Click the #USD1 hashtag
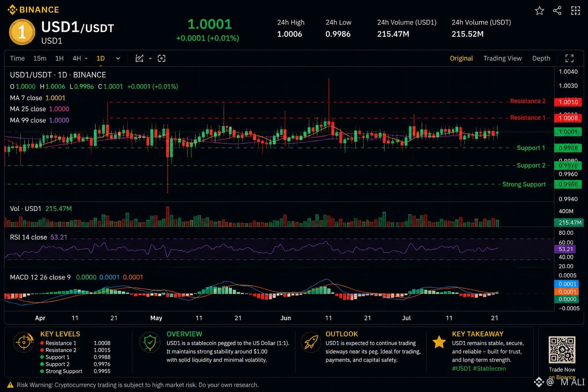Viewport: 588px width, 392px height. (x=461, y=368)
